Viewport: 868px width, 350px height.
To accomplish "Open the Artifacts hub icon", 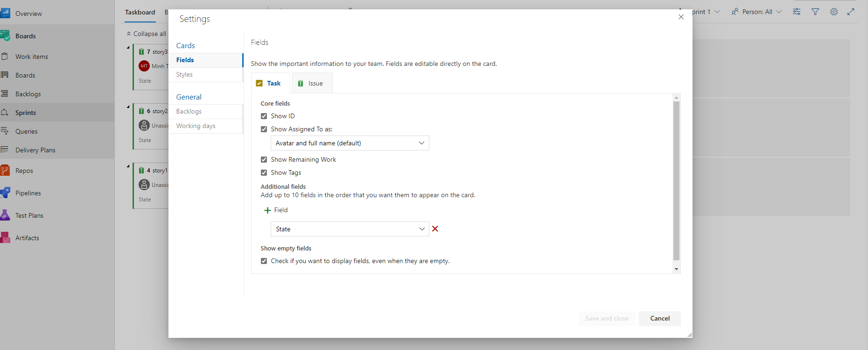I will tap(5, 237).
